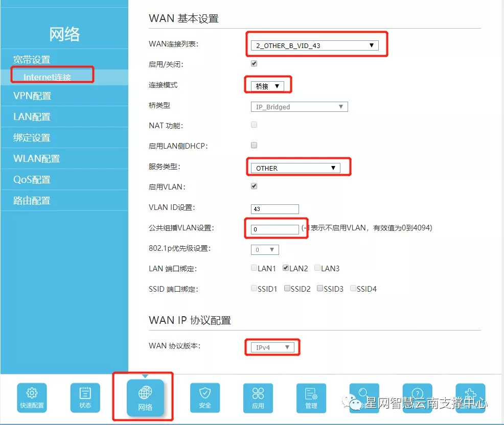The width and height of the screenshot is (504, 425).
Task: Go to the QoS配置 sidebar link
Action: [32, 179]
